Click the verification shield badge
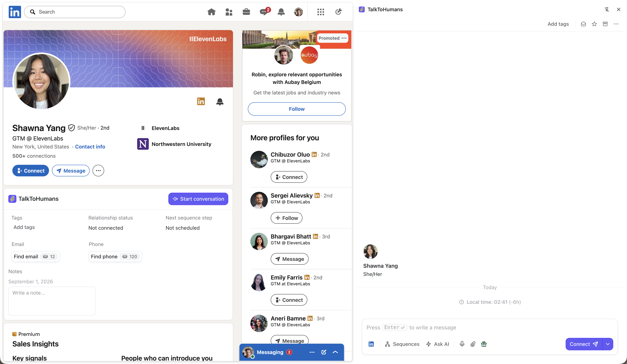 pos(71,128)
